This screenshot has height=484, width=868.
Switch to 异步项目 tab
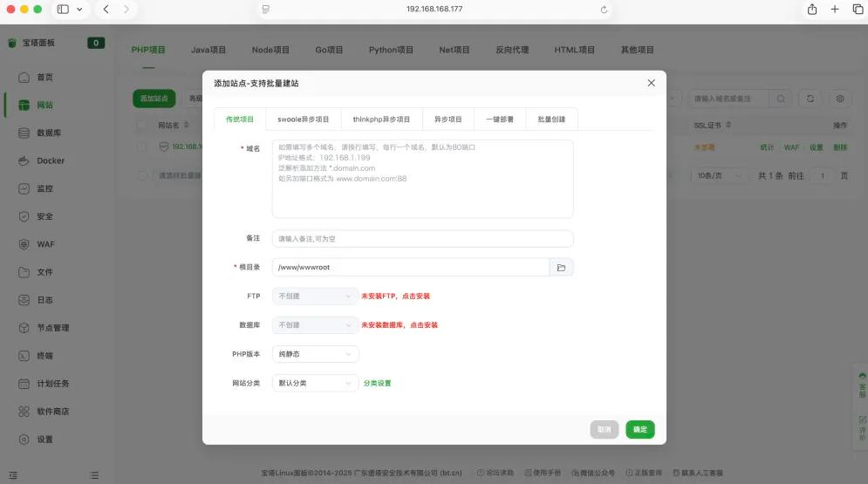coord(448,119)
